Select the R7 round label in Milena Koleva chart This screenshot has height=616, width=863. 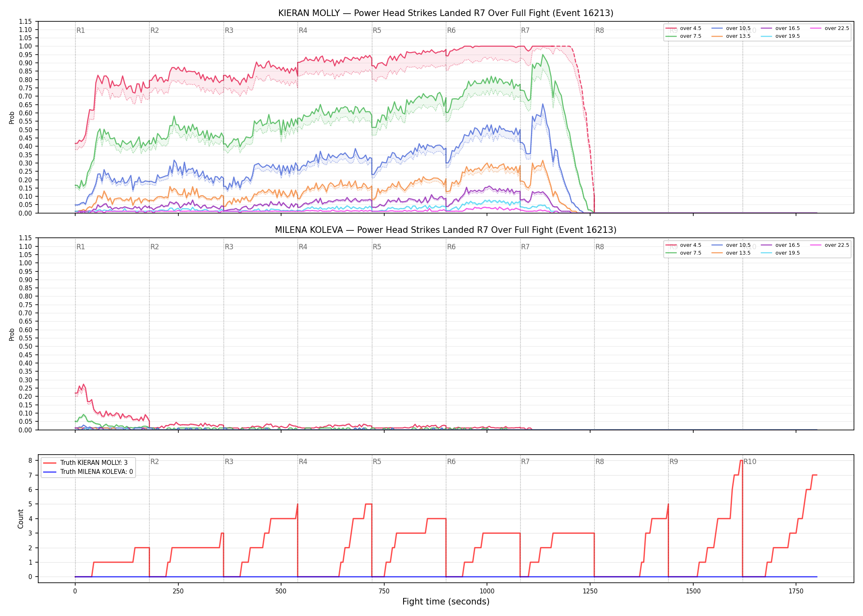(525, 247)
